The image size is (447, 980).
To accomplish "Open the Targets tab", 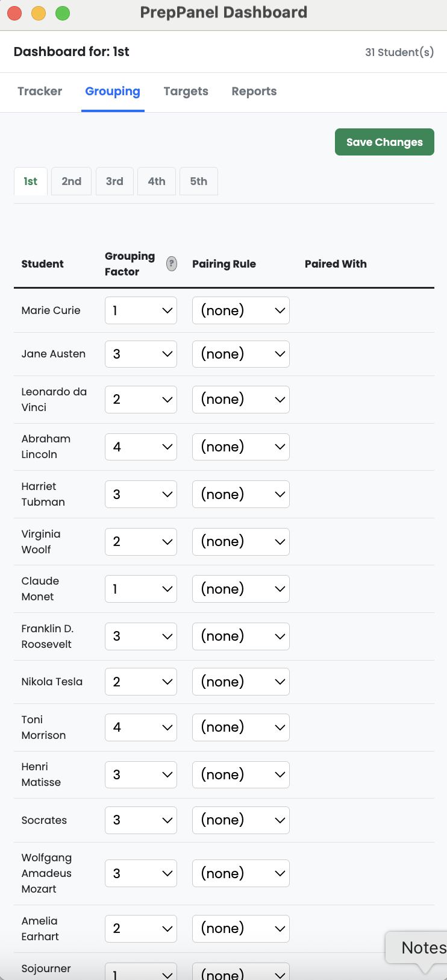I will click(186, 92).
